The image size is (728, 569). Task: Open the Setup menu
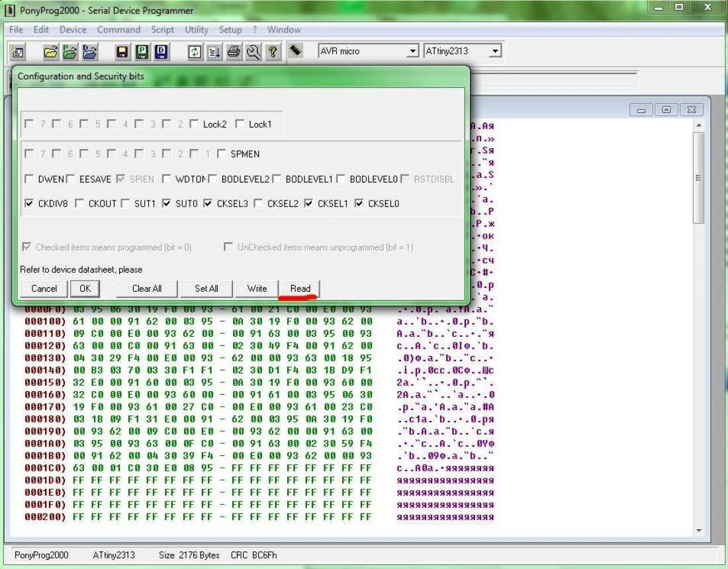pyautogui.click(x=230, y=30)
